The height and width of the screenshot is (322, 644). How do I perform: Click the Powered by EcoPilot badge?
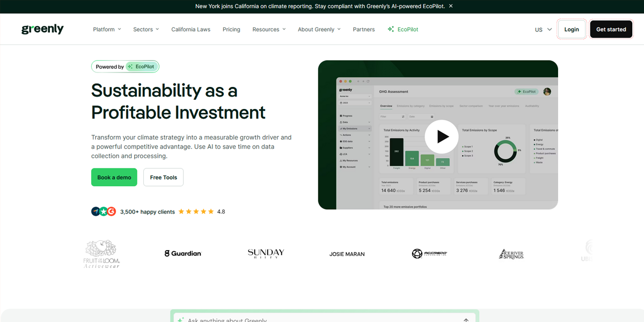tap(125, 67)
